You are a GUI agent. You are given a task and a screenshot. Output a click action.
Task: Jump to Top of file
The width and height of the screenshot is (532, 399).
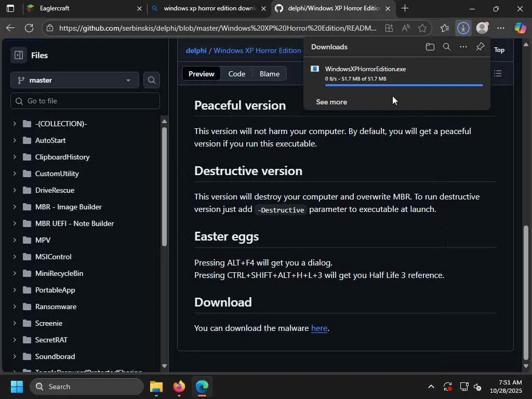pyautogui.click(x=499, y=50)
